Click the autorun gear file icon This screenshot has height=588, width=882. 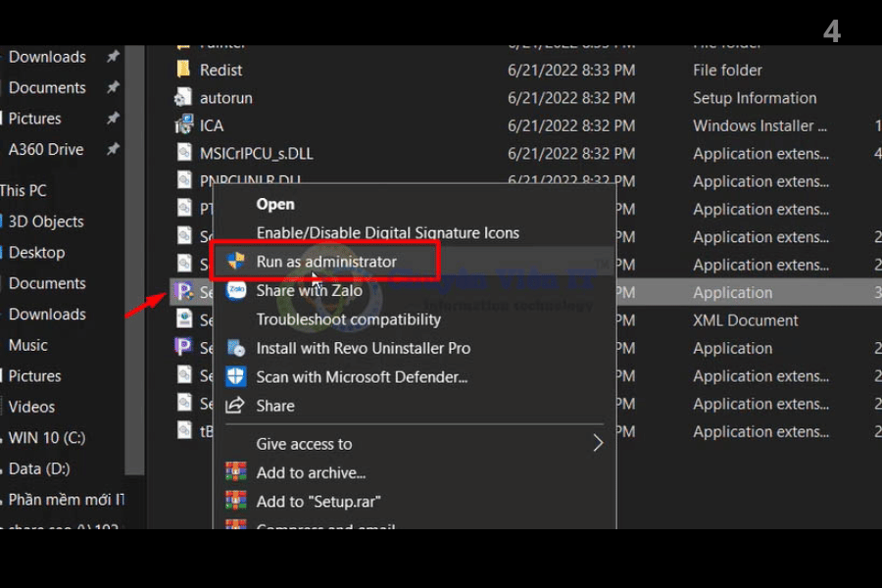(183, 98)
